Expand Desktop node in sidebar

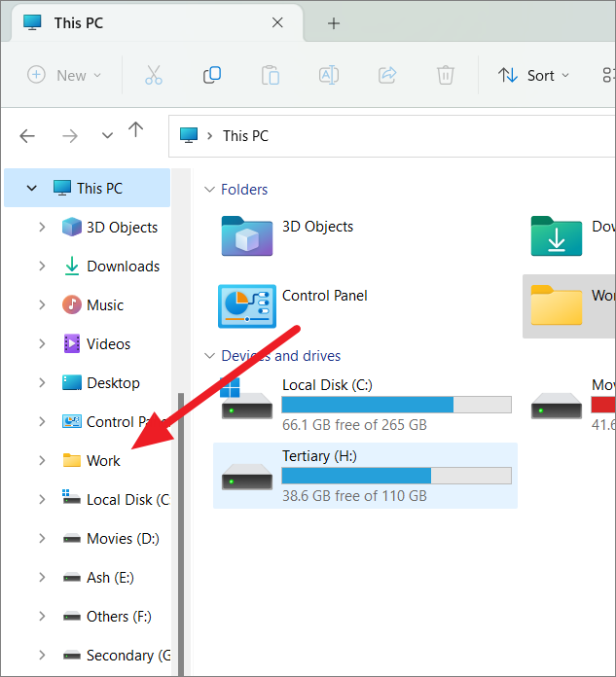click(x=42, y=382)
